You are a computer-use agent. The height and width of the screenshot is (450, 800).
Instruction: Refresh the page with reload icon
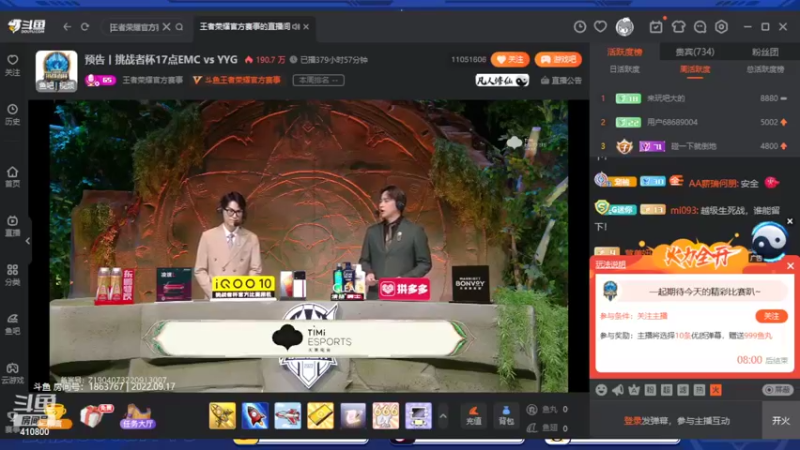click(x=85, y=27)
